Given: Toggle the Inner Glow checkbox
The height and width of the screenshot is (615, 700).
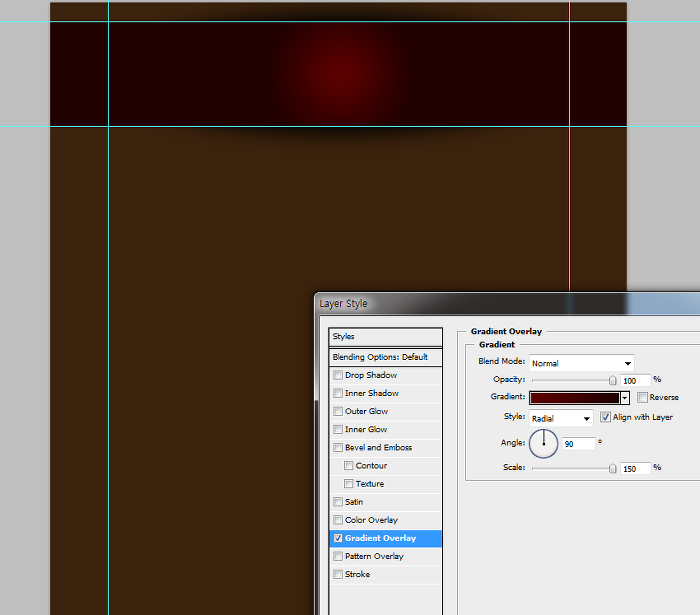Looking at the screenshot, I should click(x=338, y=429).
